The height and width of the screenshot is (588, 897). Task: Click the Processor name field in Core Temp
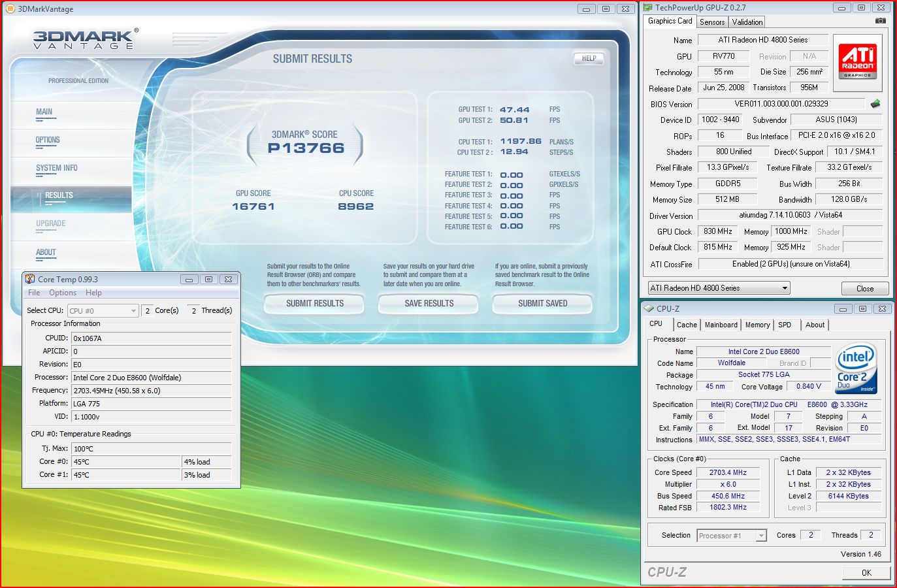point(152,378)
